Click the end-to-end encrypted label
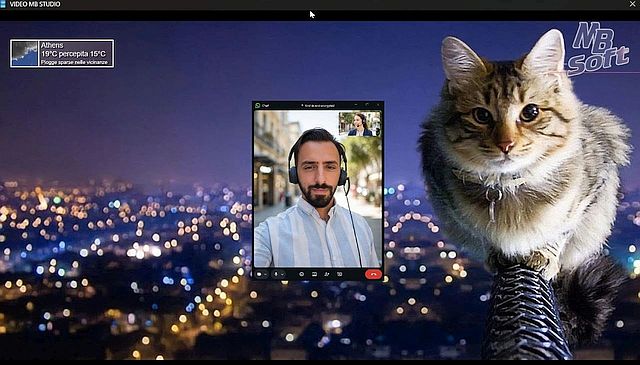Screen dimensions: 640x365 tap(318, 105)
